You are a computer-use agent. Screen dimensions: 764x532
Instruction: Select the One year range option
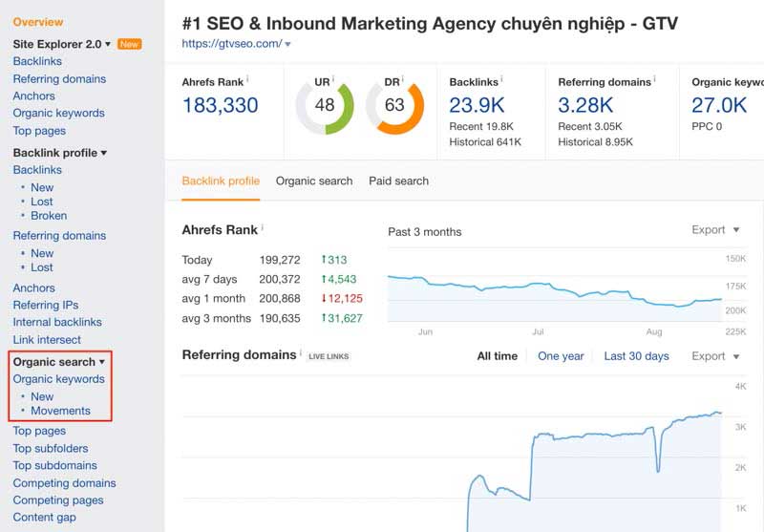(561, 356)
